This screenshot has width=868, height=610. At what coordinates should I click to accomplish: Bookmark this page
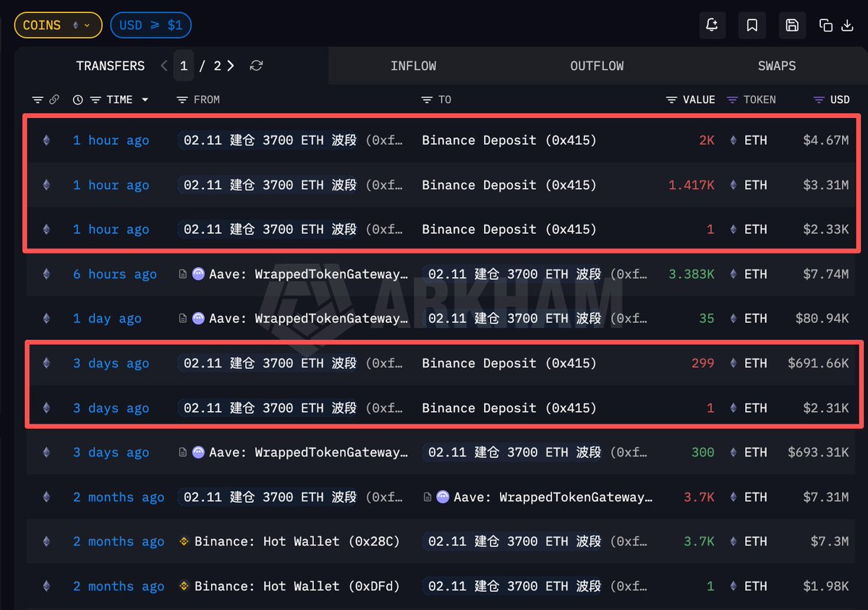(752, 25)
